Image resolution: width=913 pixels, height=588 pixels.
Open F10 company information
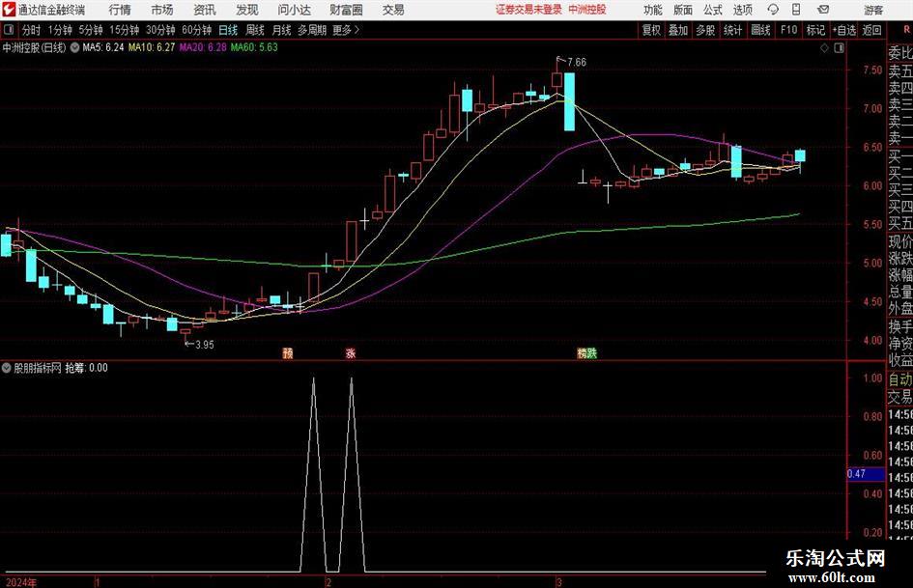[789, 30]
